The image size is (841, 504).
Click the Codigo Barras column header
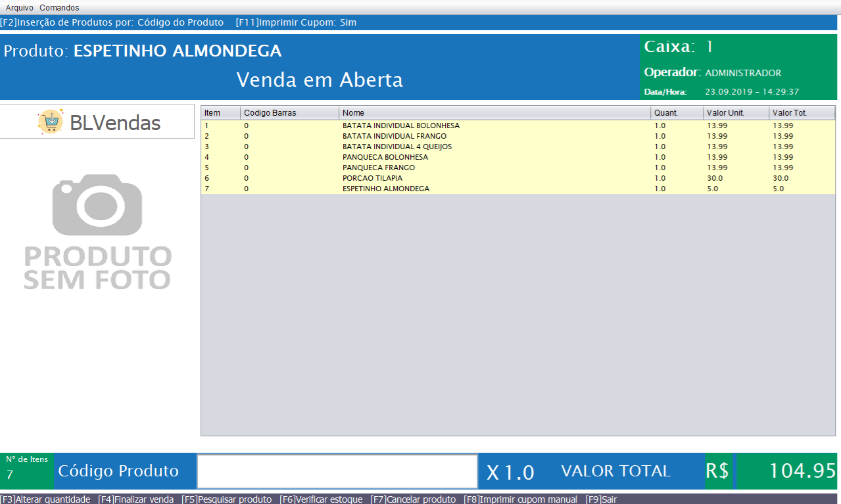point(289,113)
